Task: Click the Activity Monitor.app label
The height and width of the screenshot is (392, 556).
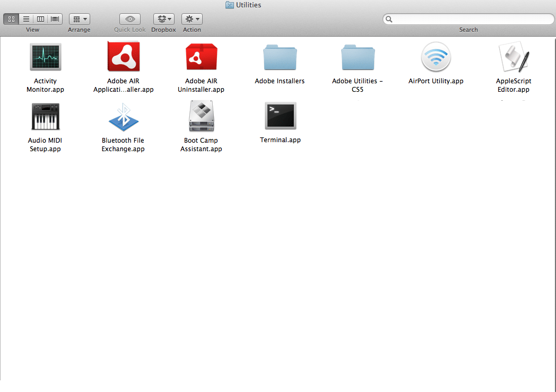Action: [x=46, y=85]
